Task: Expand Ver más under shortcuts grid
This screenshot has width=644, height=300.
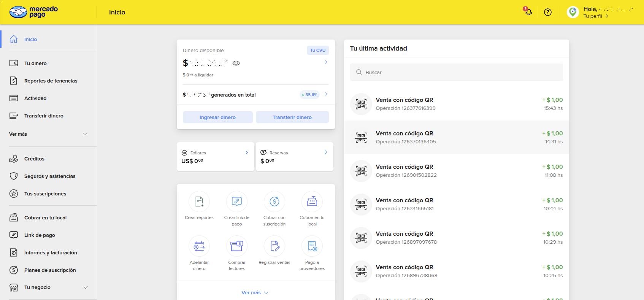Action: 255,292
